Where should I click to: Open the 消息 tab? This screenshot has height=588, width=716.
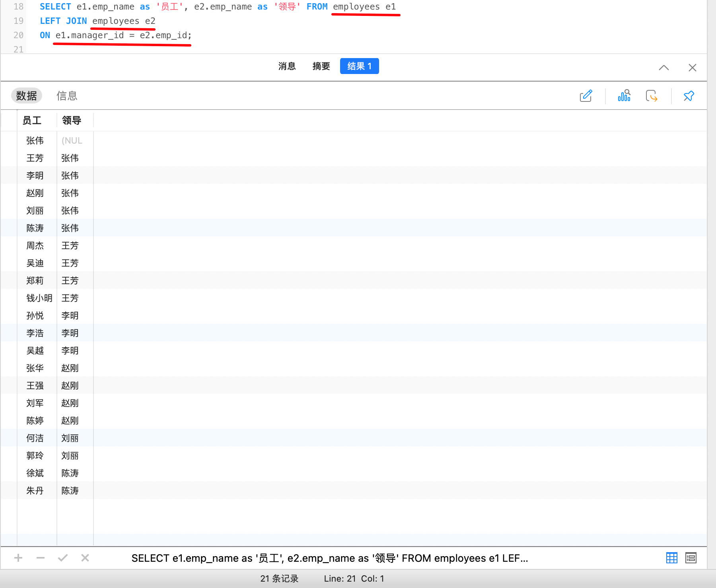coord(287,66)
